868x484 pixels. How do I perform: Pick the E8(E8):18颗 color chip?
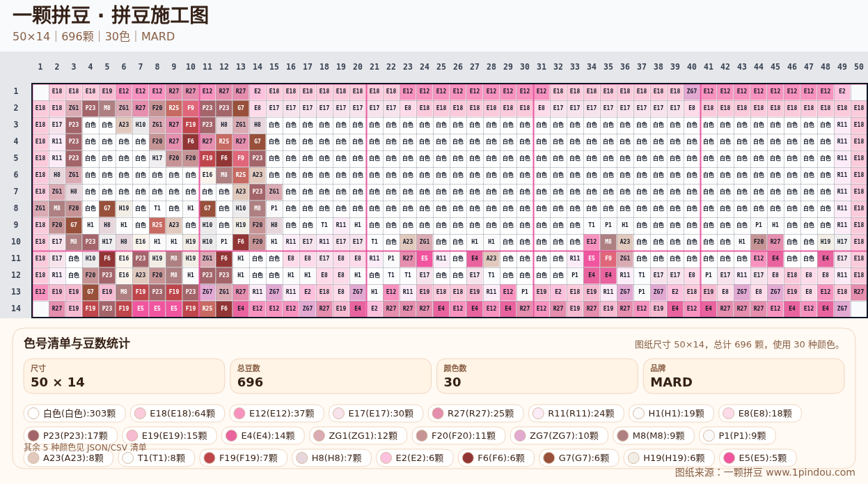point(760,413)
